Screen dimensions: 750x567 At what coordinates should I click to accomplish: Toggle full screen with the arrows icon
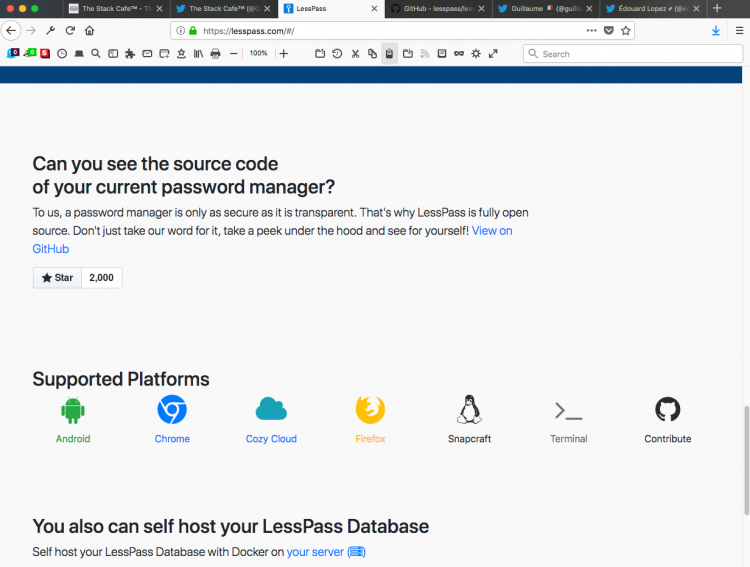[493, 54]
